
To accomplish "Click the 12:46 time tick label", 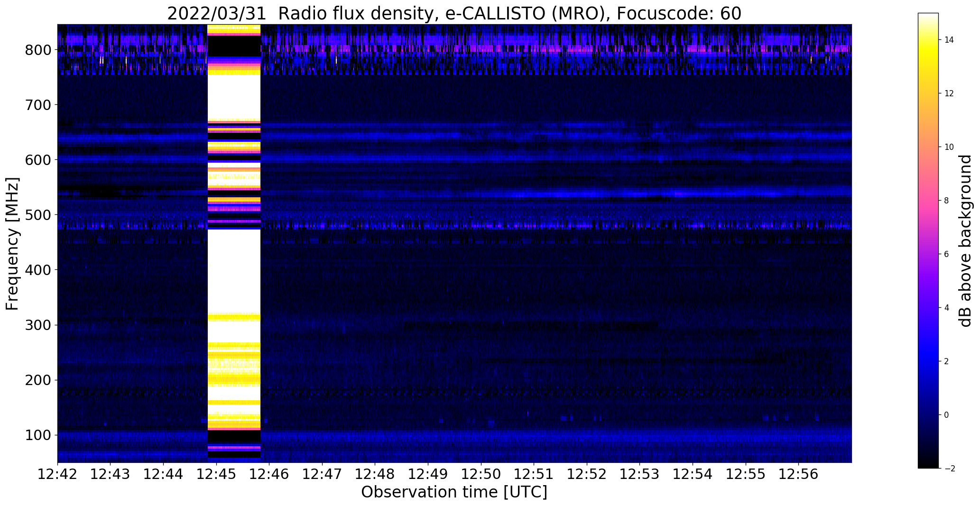I will click(269, 474).
